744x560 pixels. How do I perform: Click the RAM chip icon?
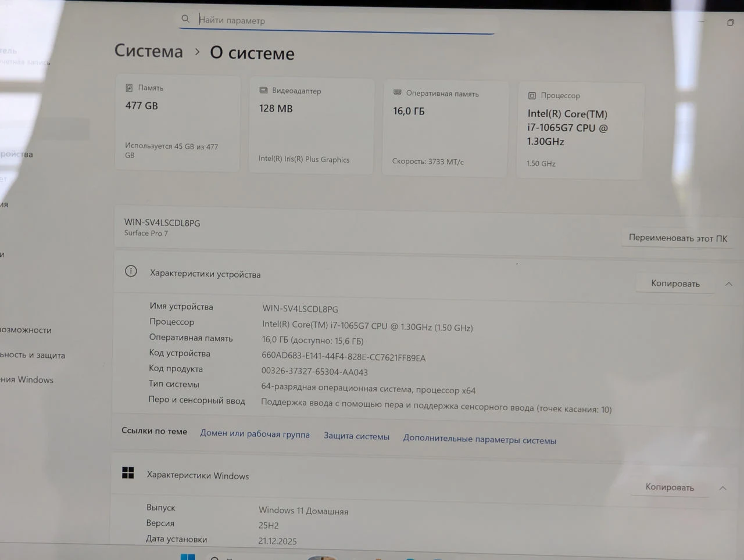(398, 92)
